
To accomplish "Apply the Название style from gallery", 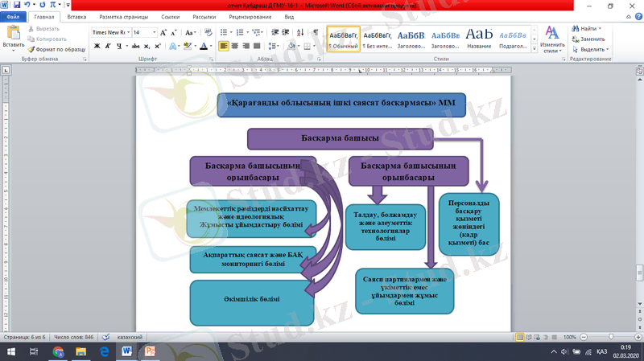I will [479, 39].
